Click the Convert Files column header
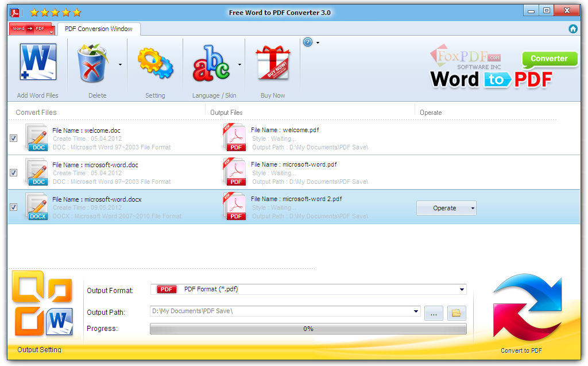The image size is (588, 366). pos(36,112)
